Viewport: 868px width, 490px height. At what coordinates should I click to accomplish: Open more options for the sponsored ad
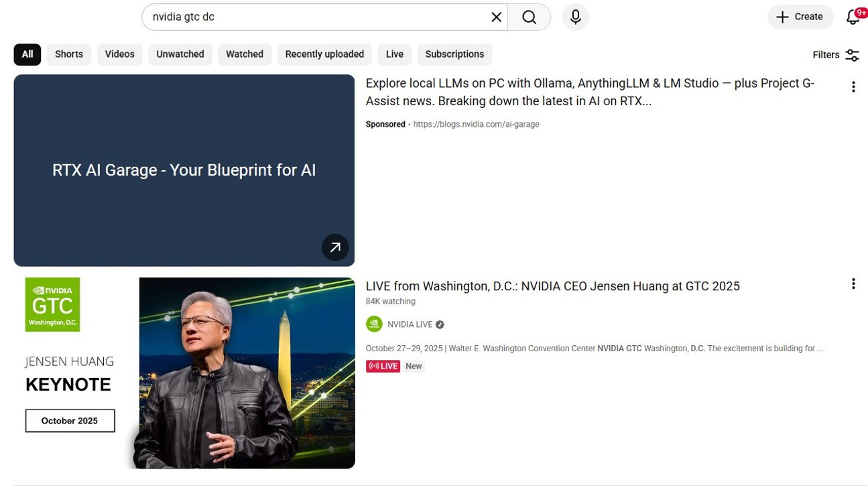[853, 87]
